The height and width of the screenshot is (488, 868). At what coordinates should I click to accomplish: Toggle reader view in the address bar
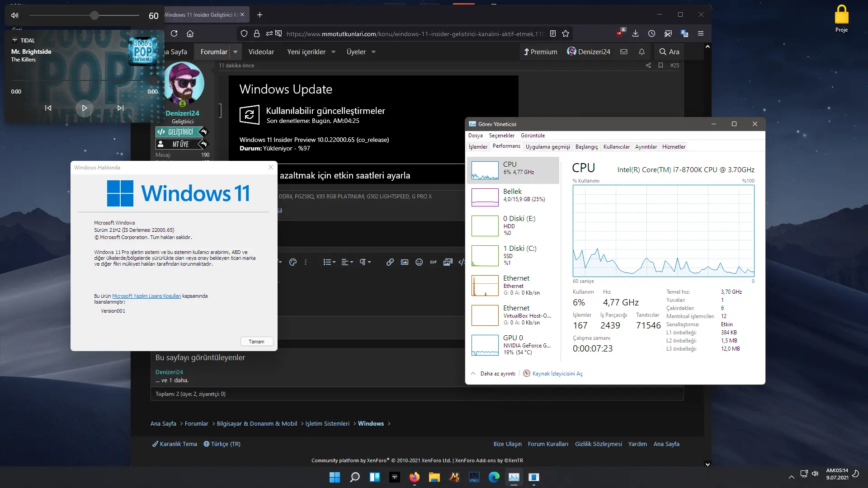pos(553,33)
